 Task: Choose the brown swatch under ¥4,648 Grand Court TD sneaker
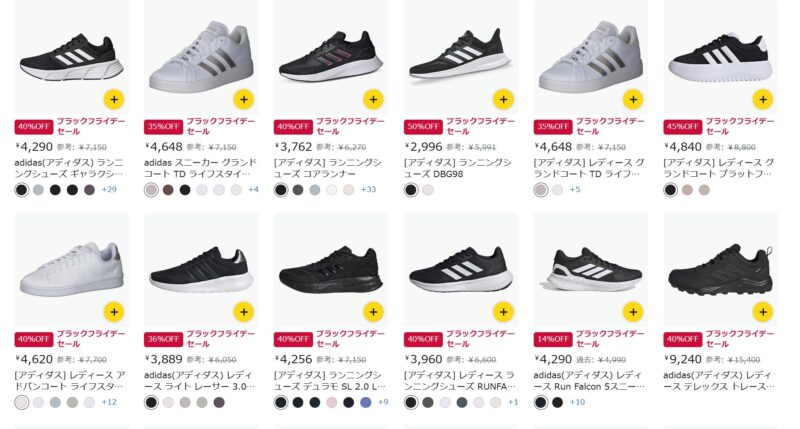point(168,190)
